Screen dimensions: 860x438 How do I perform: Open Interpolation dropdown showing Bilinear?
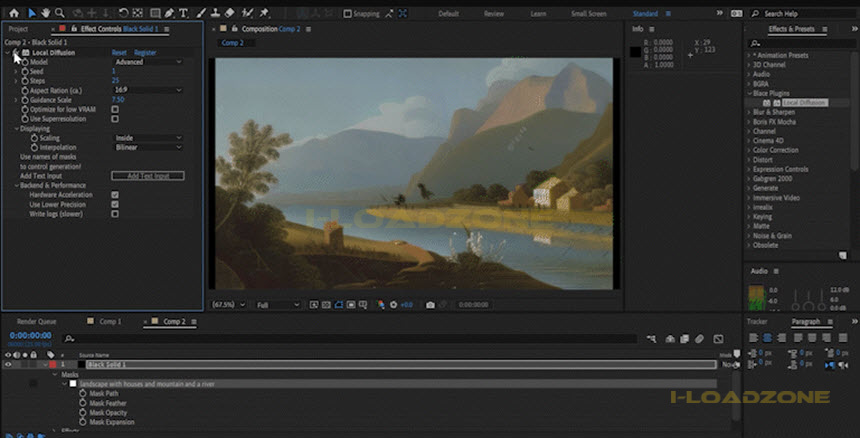148,147
